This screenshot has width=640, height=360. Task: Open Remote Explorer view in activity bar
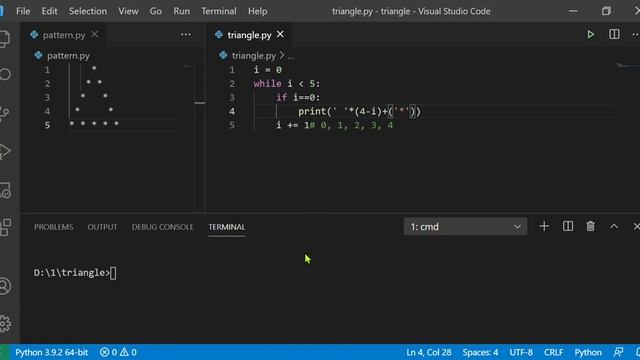[x=5, y=190]
